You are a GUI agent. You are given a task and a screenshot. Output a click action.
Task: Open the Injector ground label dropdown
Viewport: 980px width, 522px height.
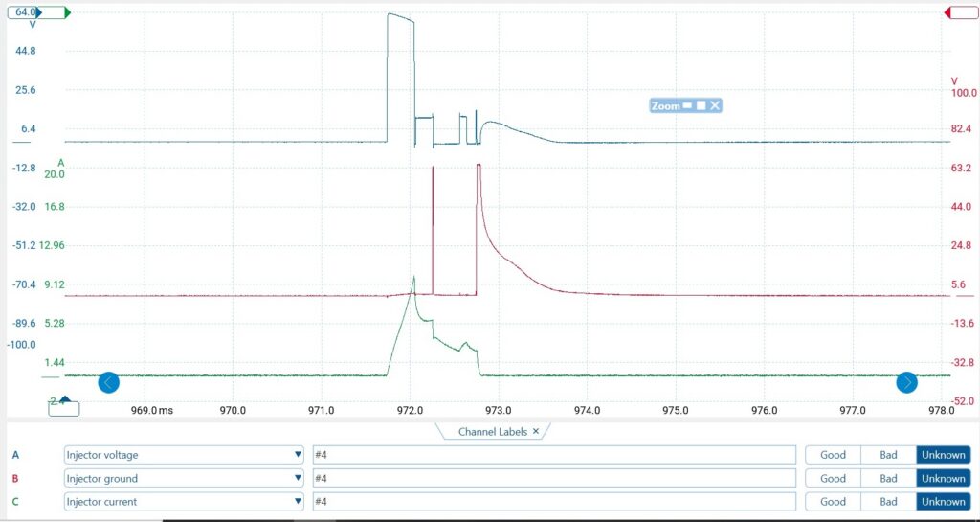click(x=298, y=478)
